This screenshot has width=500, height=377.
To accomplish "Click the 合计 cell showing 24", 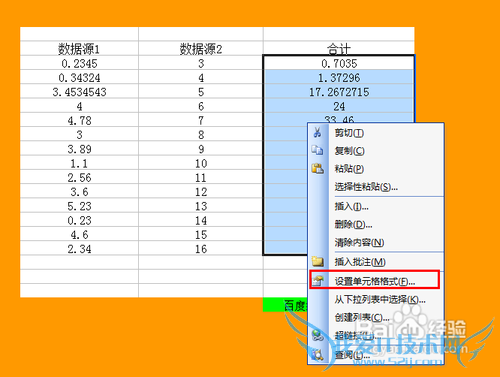I will 339,106.
